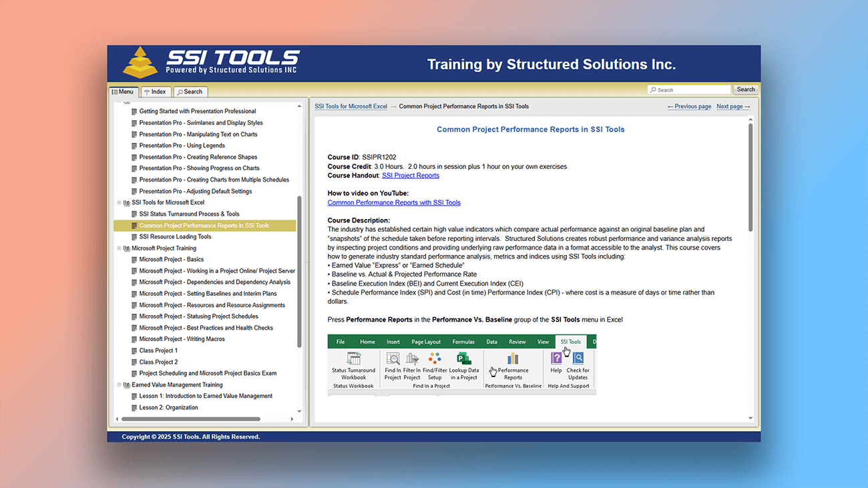868x488 pixels.
Task: Open the SSI Project Reports handout link
Action: coord(410,176)
